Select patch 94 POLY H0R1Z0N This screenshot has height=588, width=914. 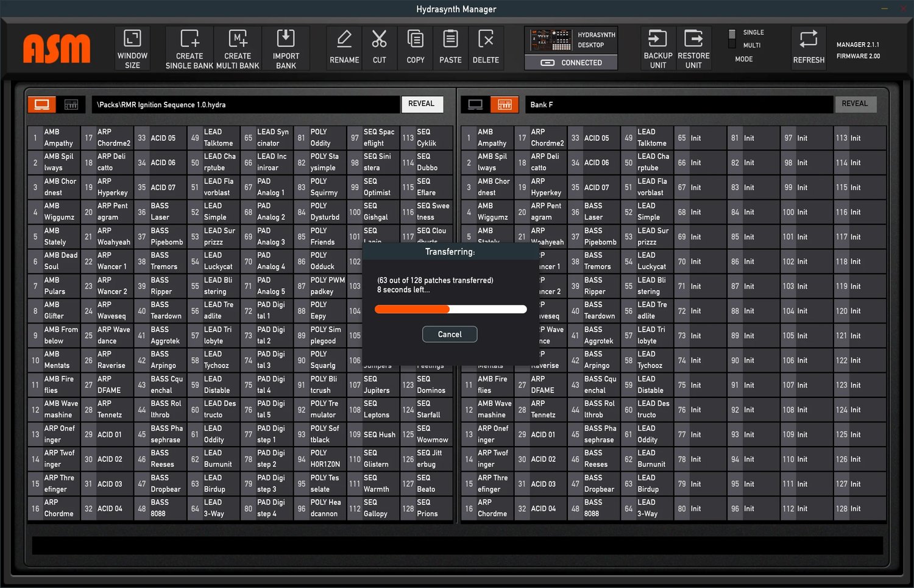[321, 459]
